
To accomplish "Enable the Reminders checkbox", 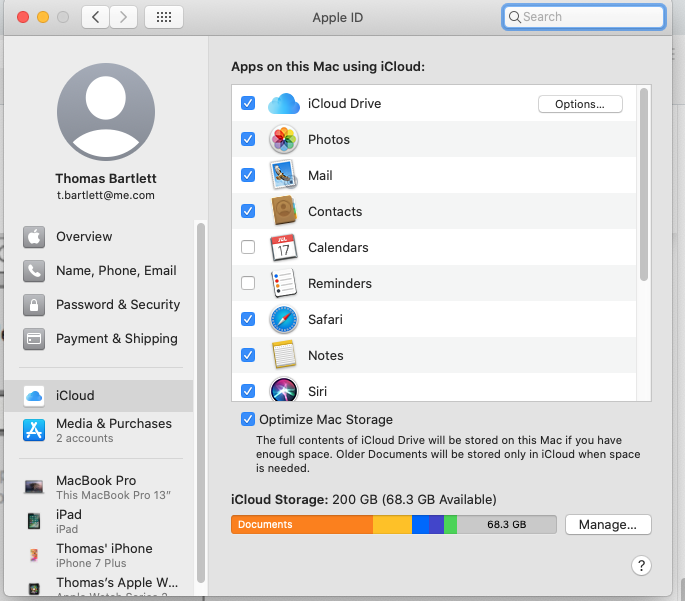I will click(248, 283).
